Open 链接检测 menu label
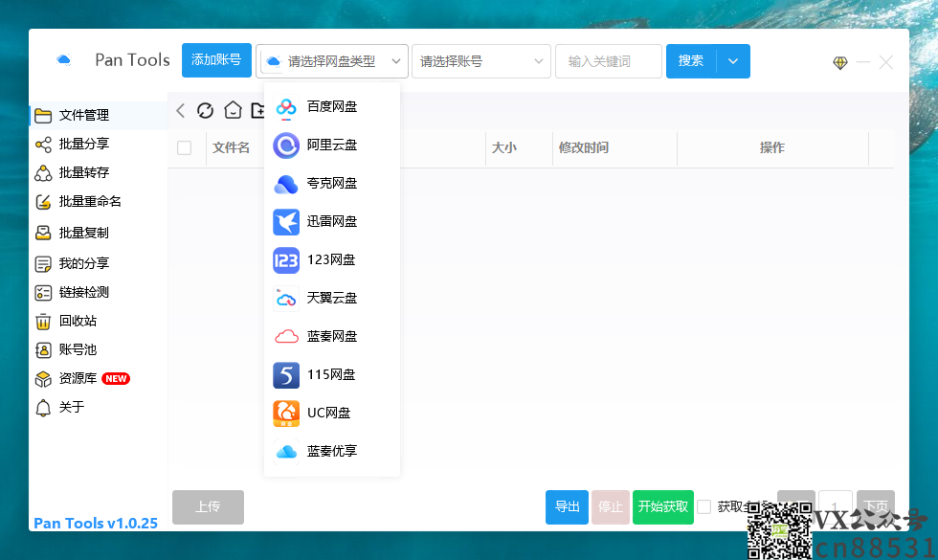938x560 pixels. (x=84, y=292)
